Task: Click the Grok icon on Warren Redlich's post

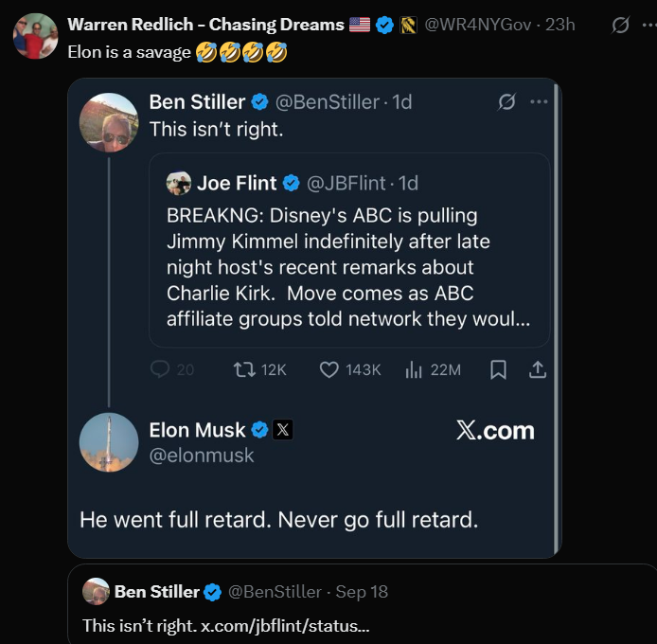Action: coord(620,26)
